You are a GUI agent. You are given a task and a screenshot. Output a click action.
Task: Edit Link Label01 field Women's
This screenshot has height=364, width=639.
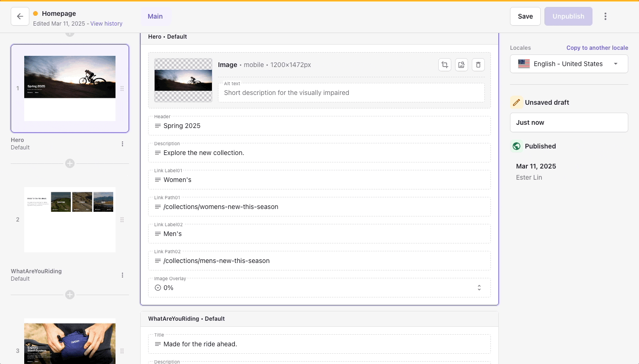click(319, 180)
